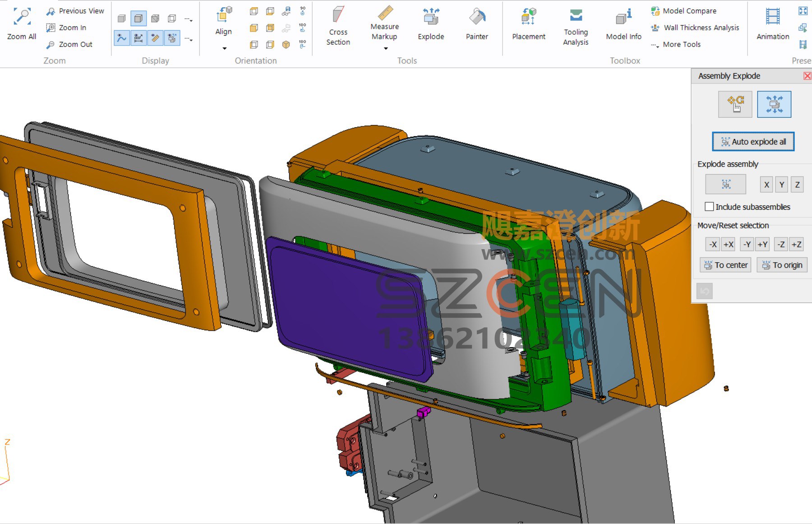812x524 pixels.
Task: Click the To center button
Action: click(725, 265)
